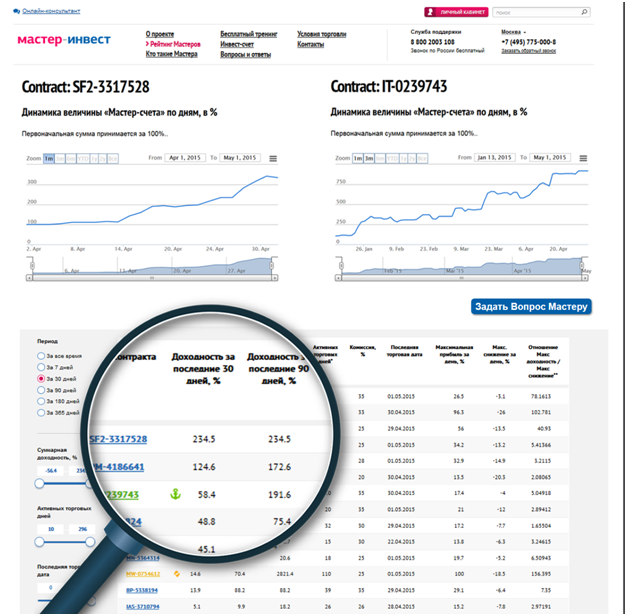Click 'Доходность за последние 30 дней, %' header
Screen dimensions: 627x616
pos(203,368)
